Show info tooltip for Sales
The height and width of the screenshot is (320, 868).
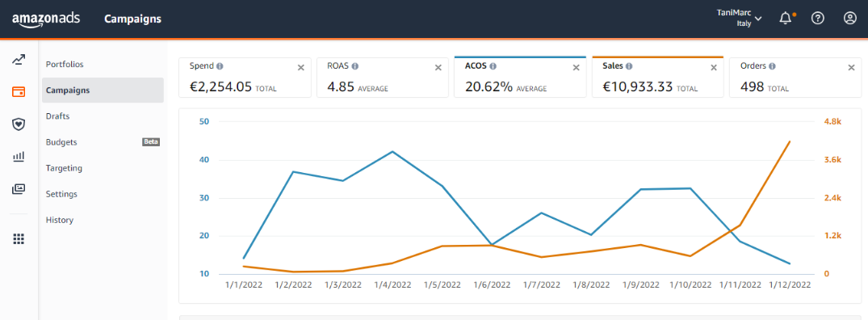pos(629,66)
